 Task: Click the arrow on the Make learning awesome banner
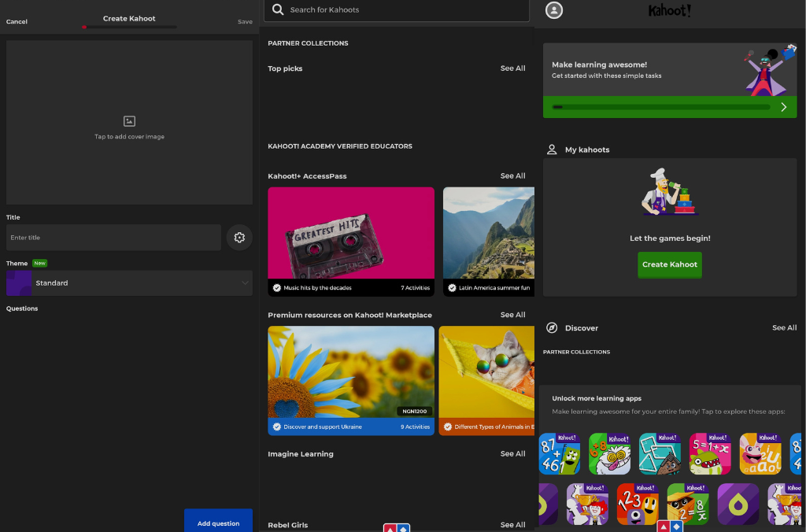(783, 107)
